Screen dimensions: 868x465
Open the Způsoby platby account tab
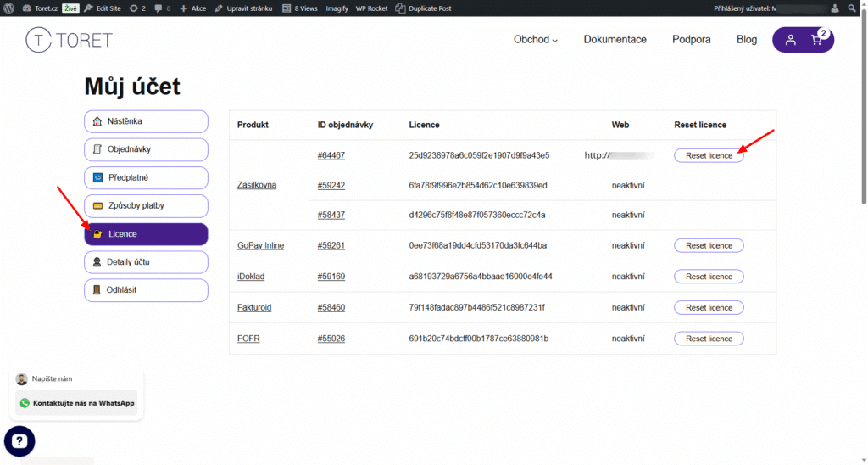pos(146,205)
